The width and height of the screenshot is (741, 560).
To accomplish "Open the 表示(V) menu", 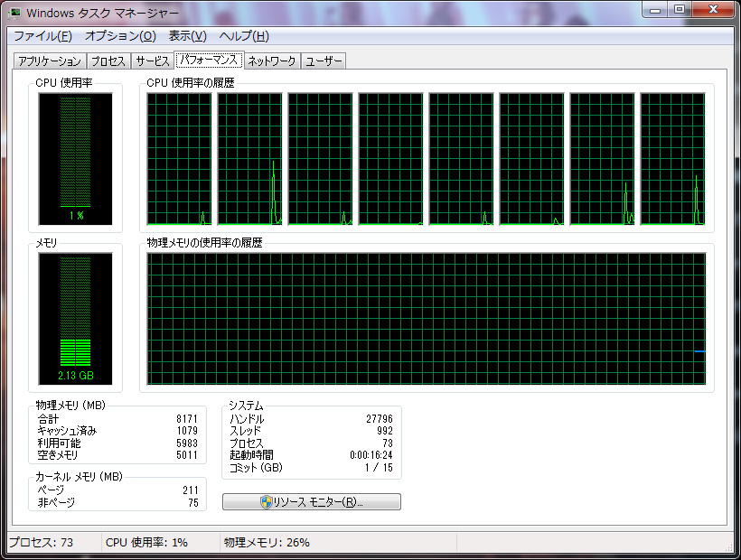I will 188,36.
